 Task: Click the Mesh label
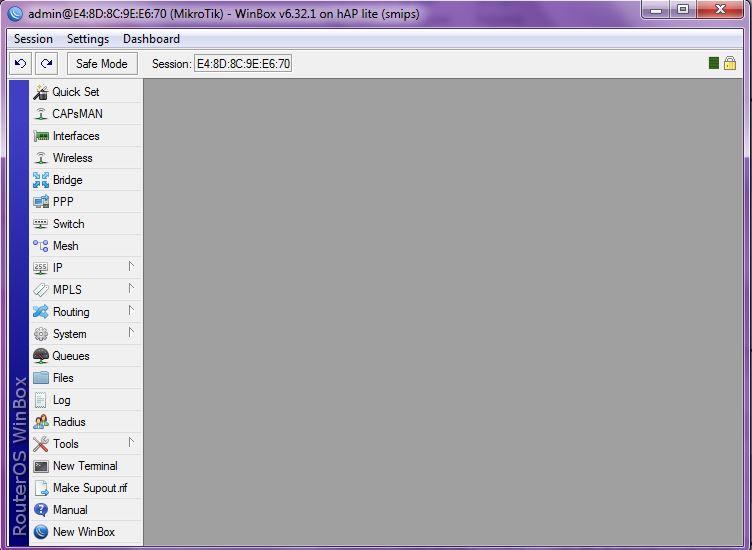(65, 246)
